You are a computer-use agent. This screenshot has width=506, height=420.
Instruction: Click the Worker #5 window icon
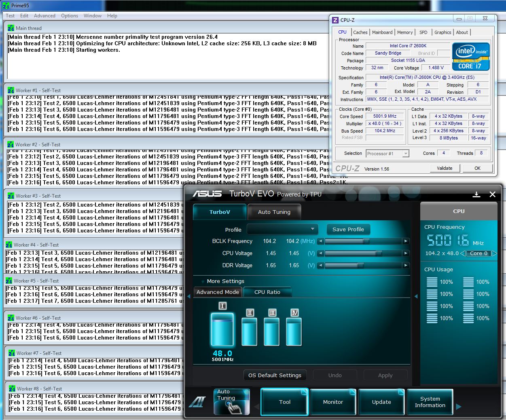pyautogui.click(x=9, y=281)
